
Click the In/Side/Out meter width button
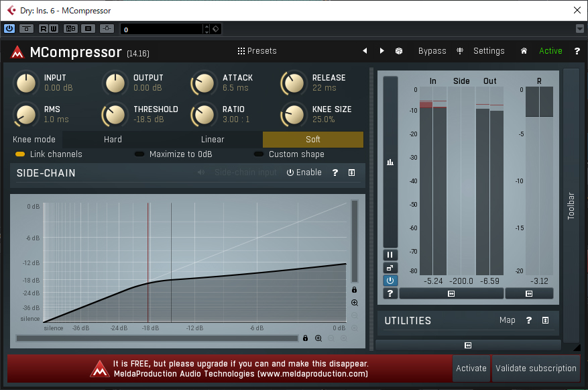coord(451,293)
